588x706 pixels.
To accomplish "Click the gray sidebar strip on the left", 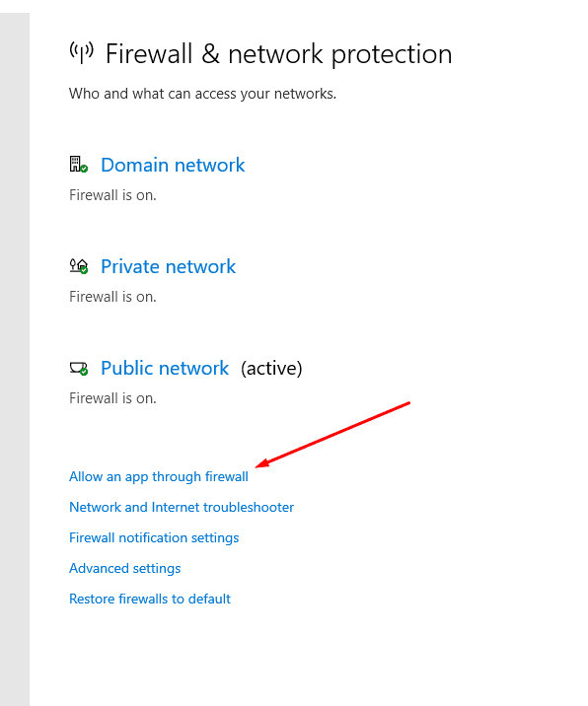I will 15,359.
